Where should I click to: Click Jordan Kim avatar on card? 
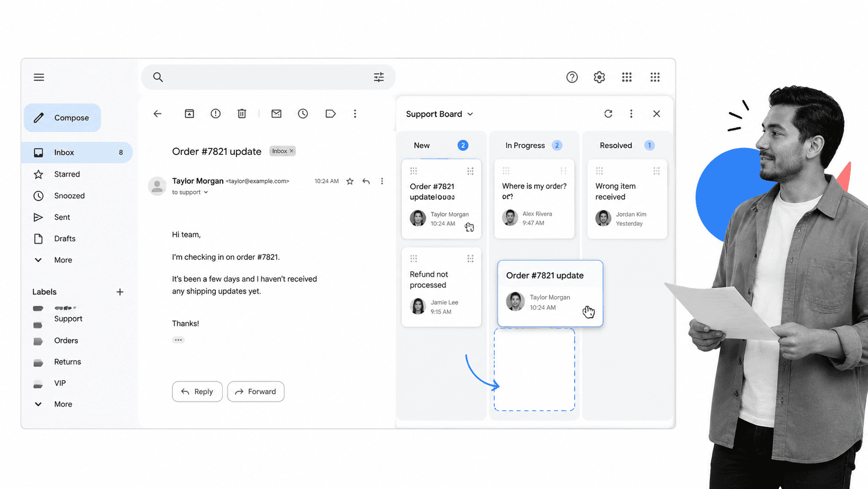click(603, 218)
